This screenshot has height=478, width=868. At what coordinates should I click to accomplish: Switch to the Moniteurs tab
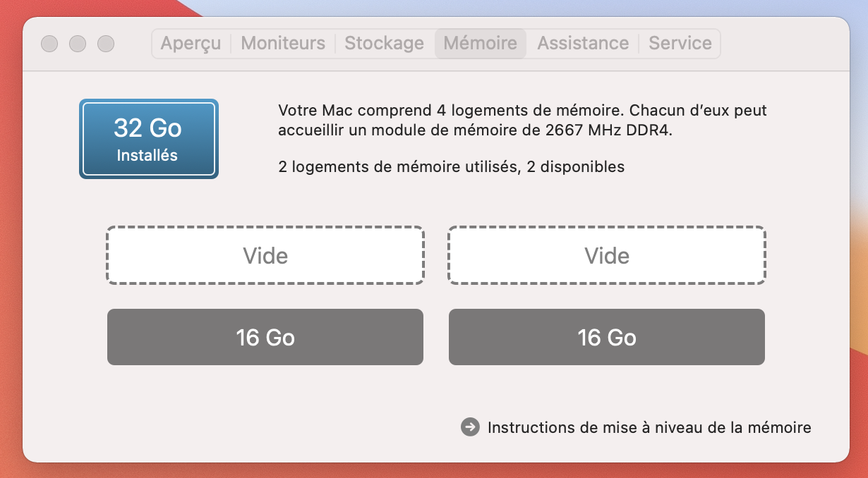[283, 44]
